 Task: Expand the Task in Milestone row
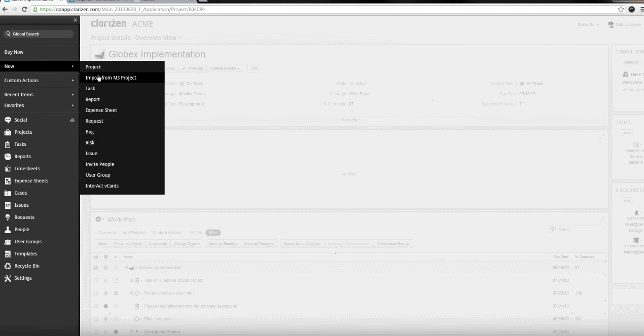pyautogui.click(x=132, y=280)
